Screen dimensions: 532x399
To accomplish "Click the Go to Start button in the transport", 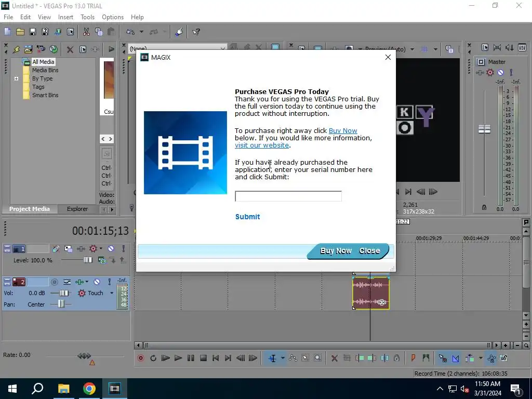I will tap(216, 358).
